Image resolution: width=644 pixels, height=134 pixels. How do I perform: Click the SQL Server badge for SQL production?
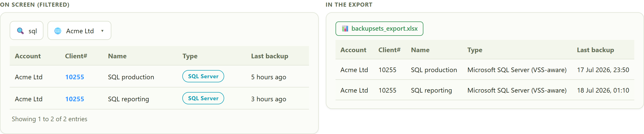click(x=203, y=76)
